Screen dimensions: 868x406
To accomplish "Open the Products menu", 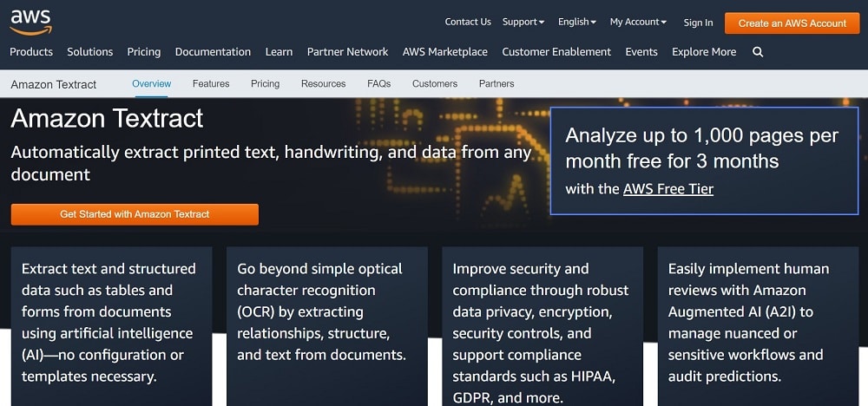I will pyautogui.click(x=31, y=52).
